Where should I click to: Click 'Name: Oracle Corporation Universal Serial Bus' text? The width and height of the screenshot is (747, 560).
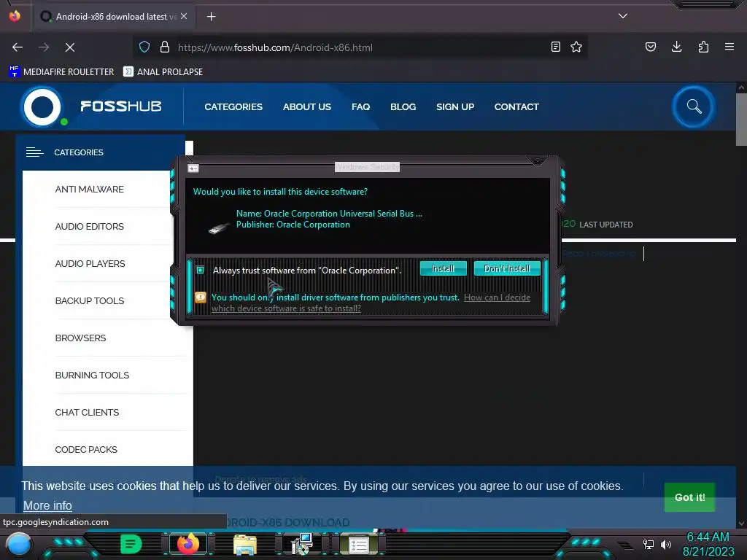pyautogui.click(x=329, y=214)
